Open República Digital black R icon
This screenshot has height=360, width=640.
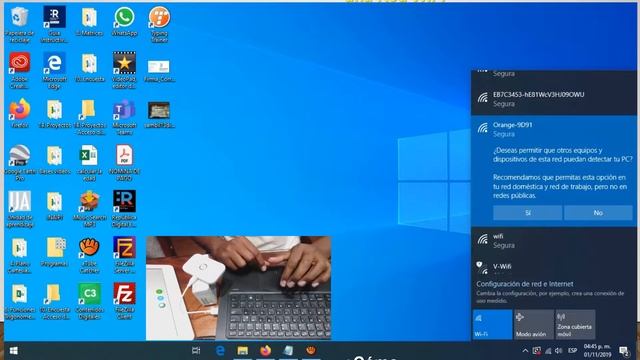click(124, 209)
